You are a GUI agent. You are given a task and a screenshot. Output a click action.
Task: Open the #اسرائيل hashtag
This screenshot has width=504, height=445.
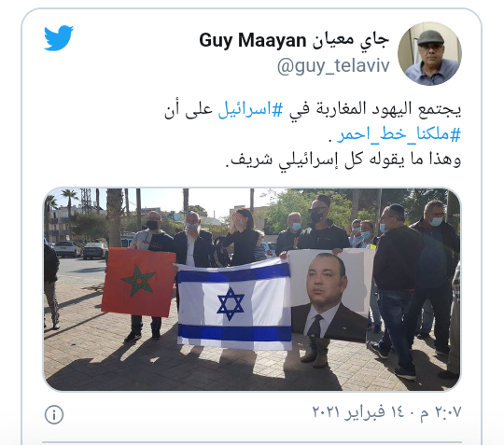[x=251, y=109]
